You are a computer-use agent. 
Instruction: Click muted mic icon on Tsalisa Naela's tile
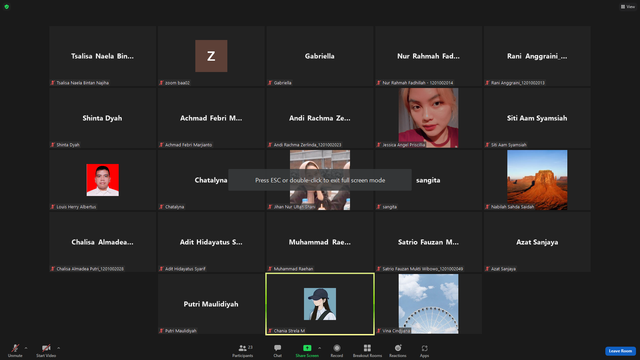(x=53, y=83)
